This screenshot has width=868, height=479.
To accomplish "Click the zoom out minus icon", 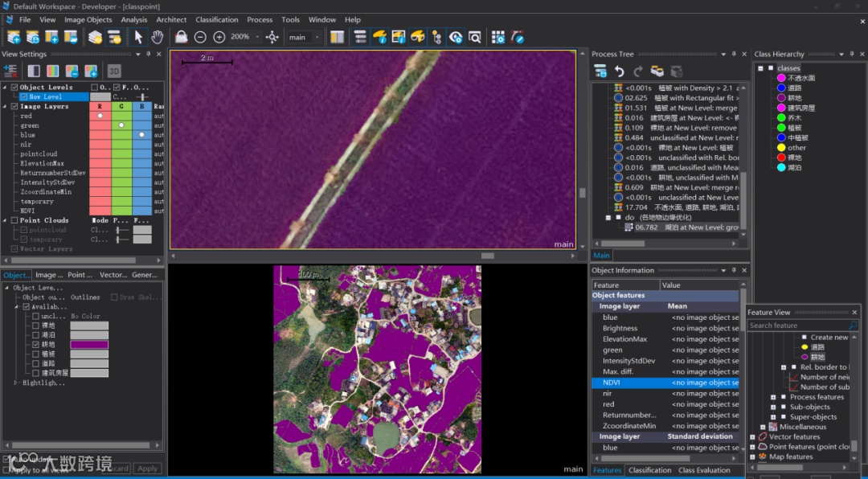I will click(x=200, y=37).
